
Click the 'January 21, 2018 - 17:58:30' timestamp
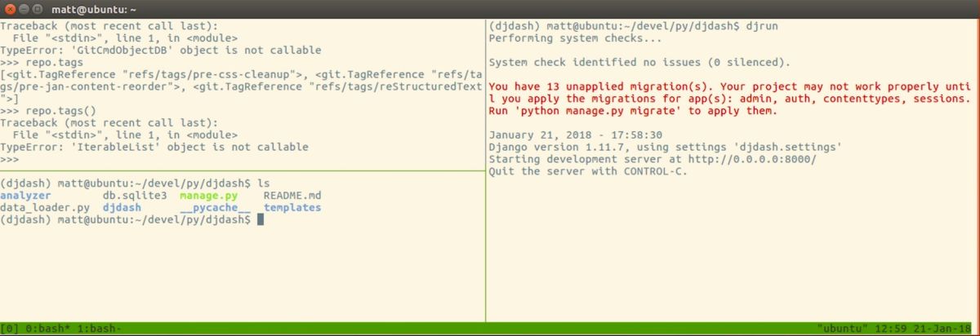pyautogui.click(x=575, y=135)
